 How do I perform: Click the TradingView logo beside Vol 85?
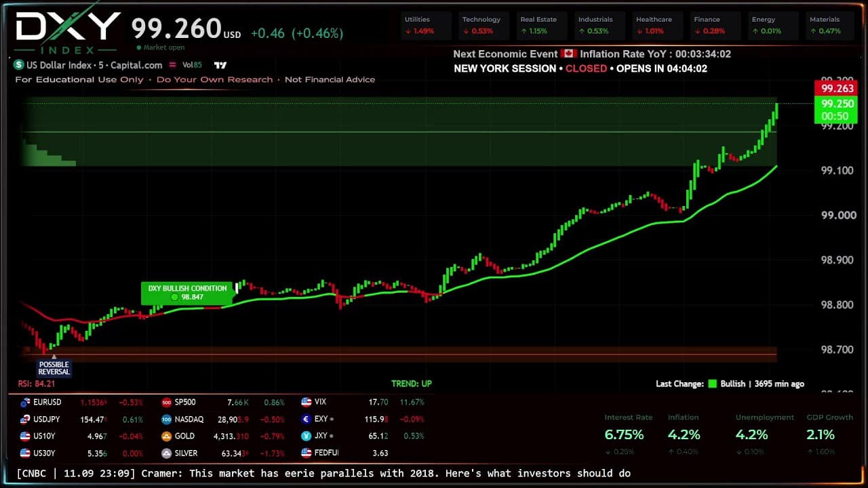(x=220, y=65)
